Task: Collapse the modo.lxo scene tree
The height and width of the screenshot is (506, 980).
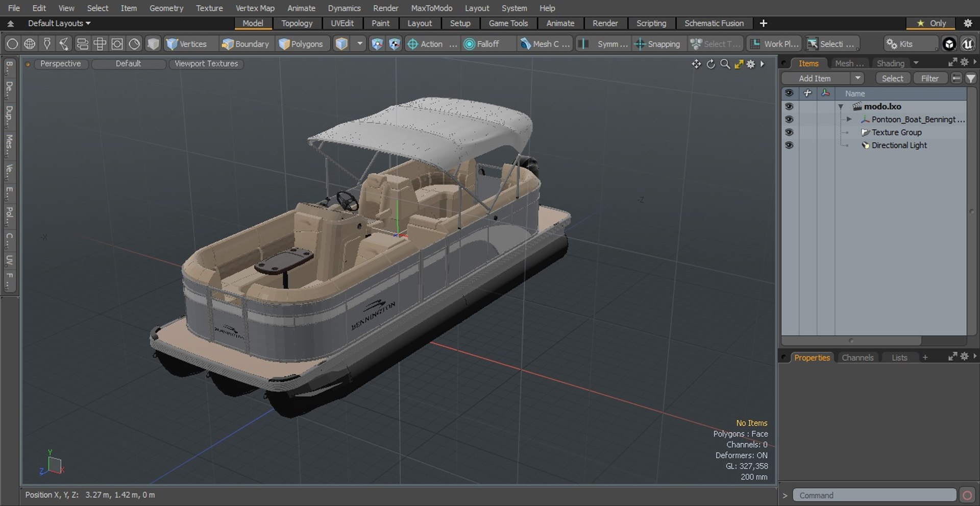Action: [x=841, y=107]
